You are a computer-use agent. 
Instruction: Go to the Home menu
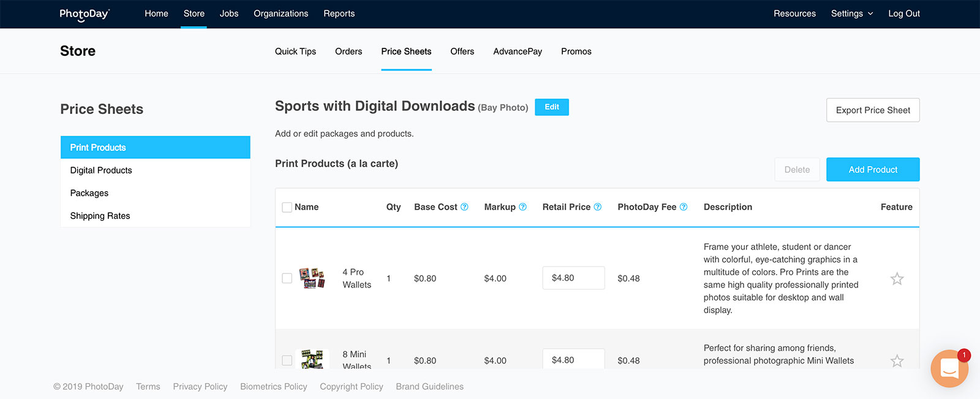(156, 13)
